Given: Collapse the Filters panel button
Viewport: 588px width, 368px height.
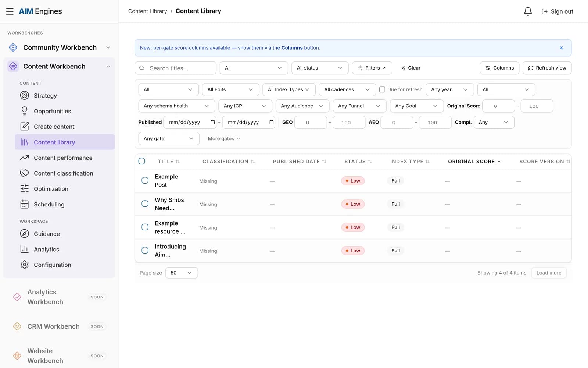Looking at the screenshot, I should (372, 68).
